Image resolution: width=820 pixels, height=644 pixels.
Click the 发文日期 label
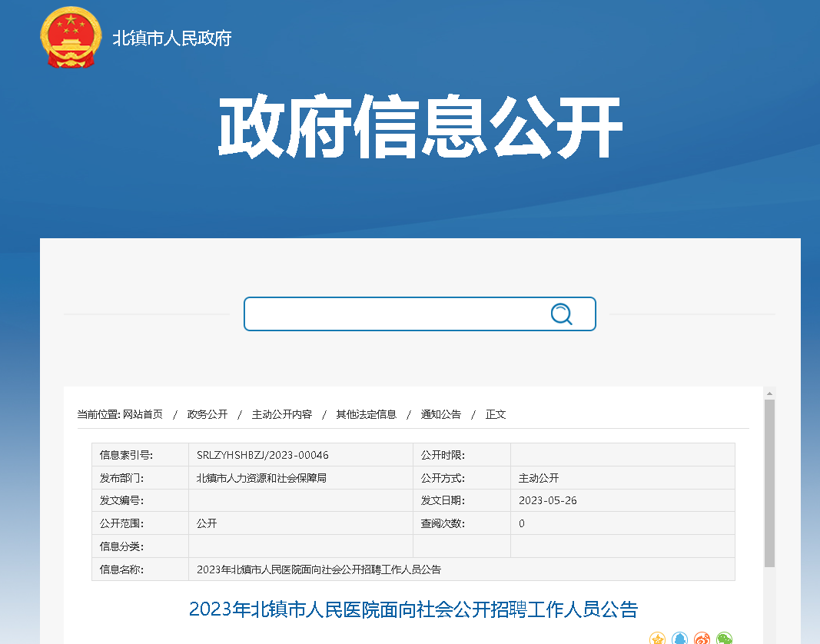point(443,500)
